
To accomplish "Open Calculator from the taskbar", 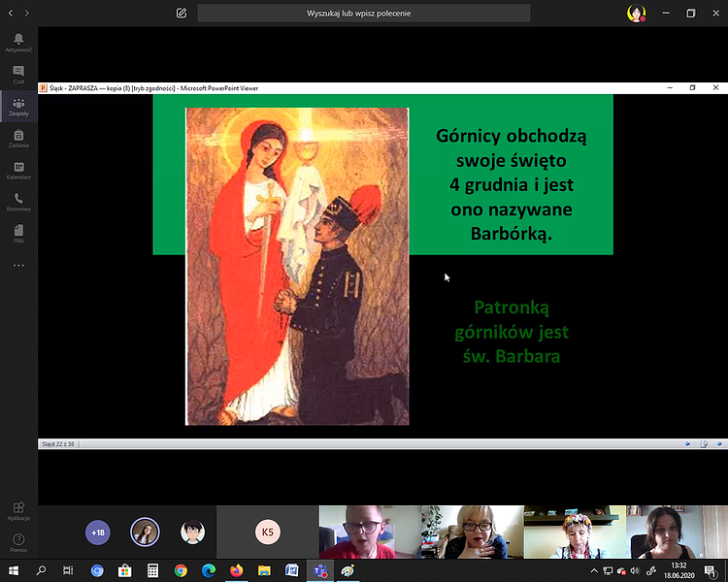I will tap(152, 570).
